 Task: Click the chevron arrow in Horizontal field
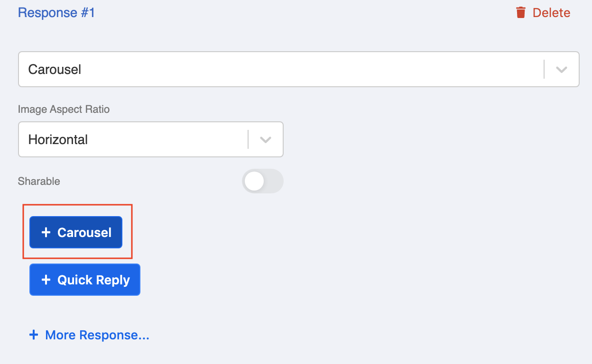pos(266,140)
